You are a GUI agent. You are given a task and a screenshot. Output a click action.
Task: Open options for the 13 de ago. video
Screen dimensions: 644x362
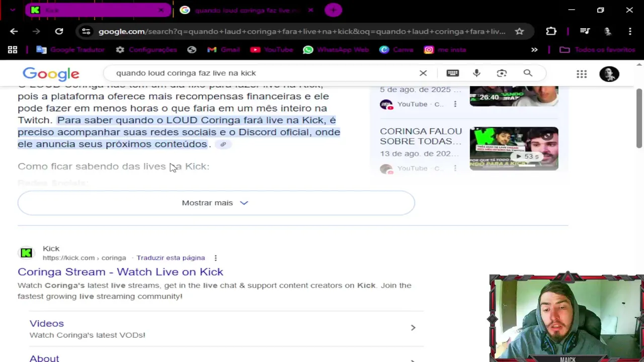pos(455,168)
